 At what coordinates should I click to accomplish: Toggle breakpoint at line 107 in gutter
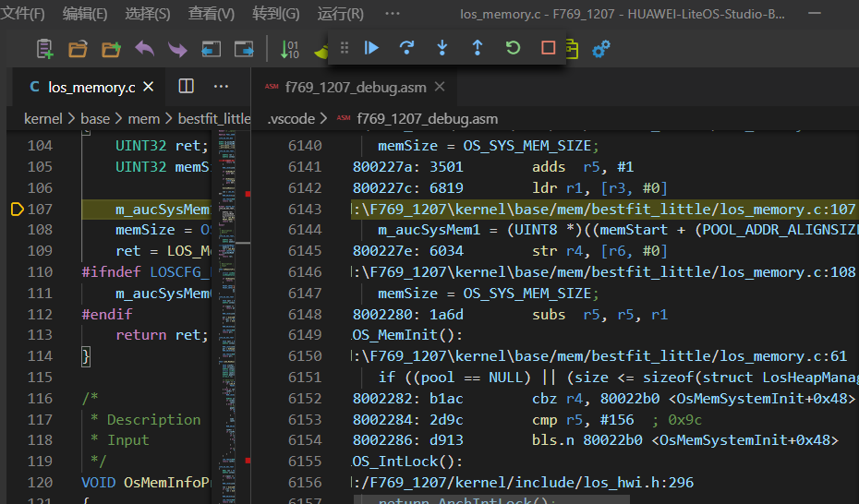tap(17, 210)
